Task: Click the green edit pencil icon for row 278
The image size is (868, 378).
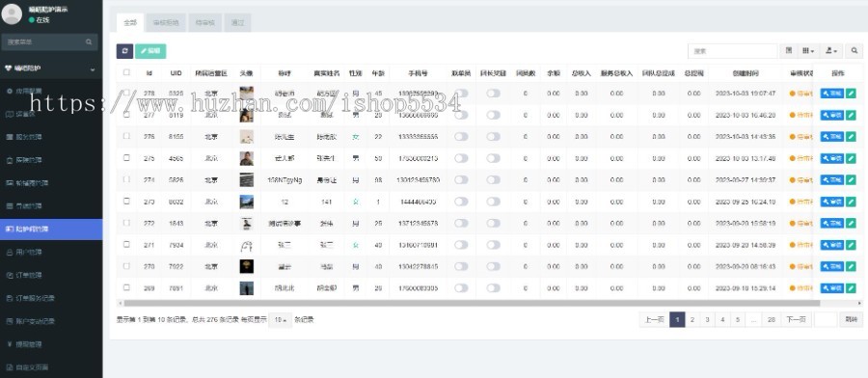Action: 851,94
